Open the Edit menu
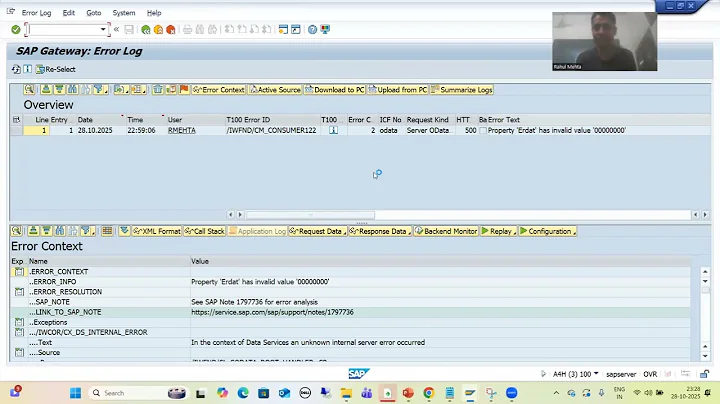This screenshot has width=720, height=404. (x=69, y=13)
